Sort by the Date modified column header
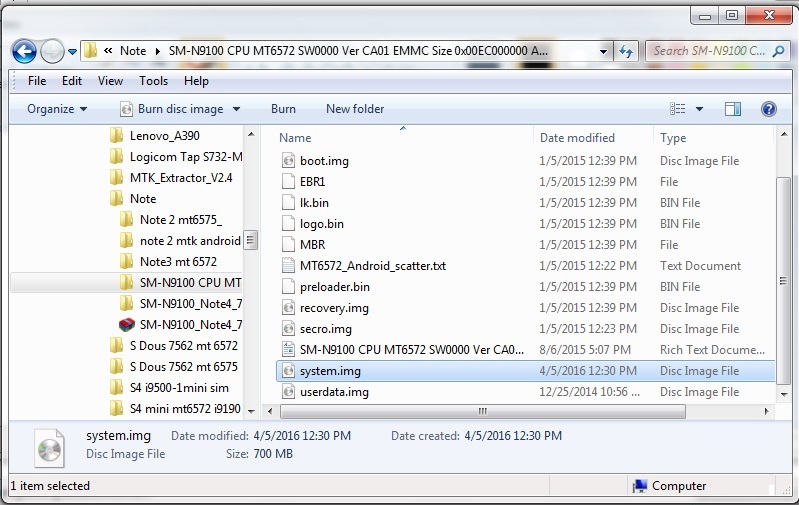The width and height of the screenshot is (799, 505). click(577, 138)
